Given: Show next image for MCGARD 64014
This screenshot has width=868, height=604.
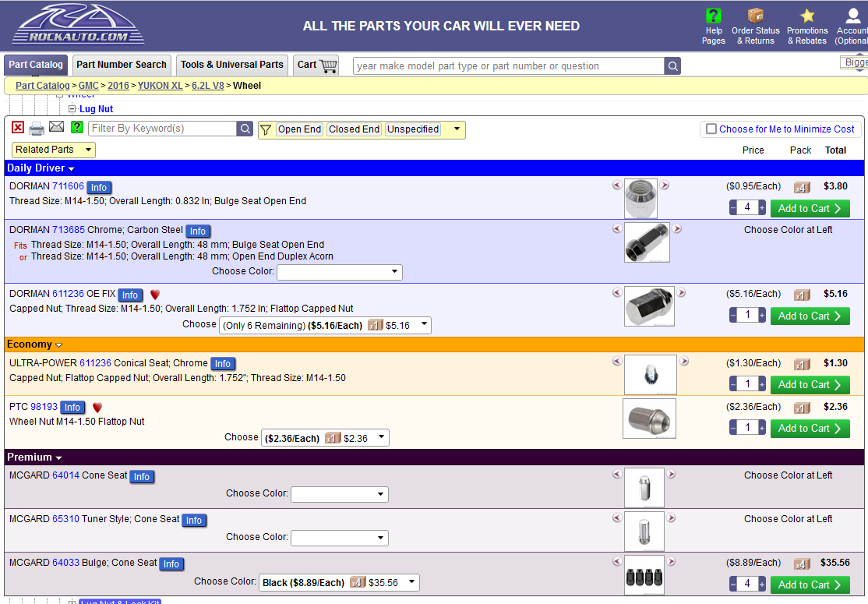Looking at the screenshot, I should point(671,475).
